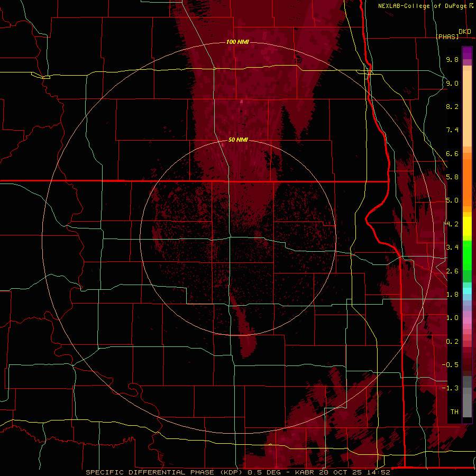Select the [PHAS] scale heading
Screen dimensions: 476x476
447,36
